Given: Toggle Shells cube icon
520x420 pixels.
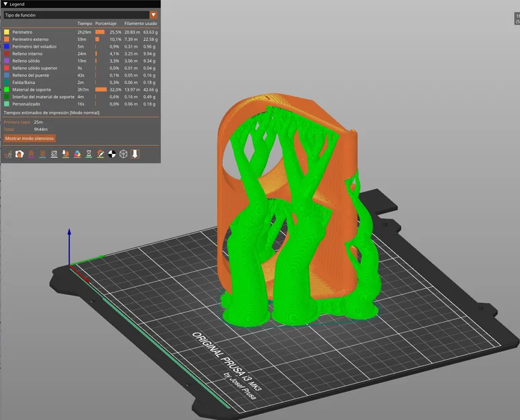Looking at the screenshot, I should point(123,154).
